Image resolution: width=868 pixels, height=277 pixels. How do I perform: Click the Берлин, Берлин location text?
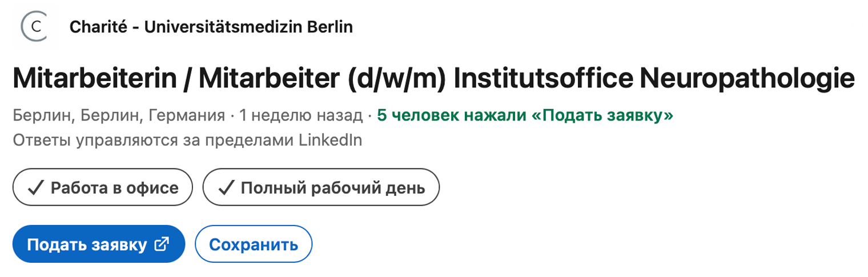point(78,116)
